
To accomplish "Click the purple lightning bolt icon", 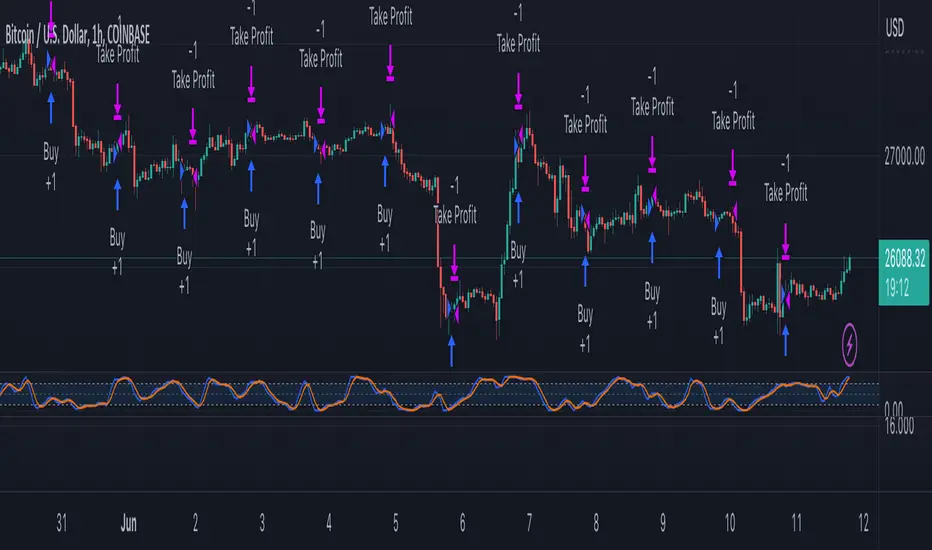I will tap(849, 344).
